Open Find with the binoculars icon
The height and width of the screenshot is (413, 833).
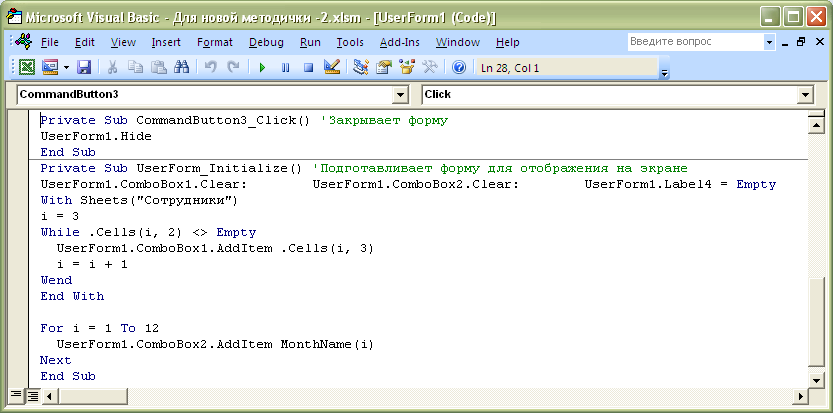182,68
